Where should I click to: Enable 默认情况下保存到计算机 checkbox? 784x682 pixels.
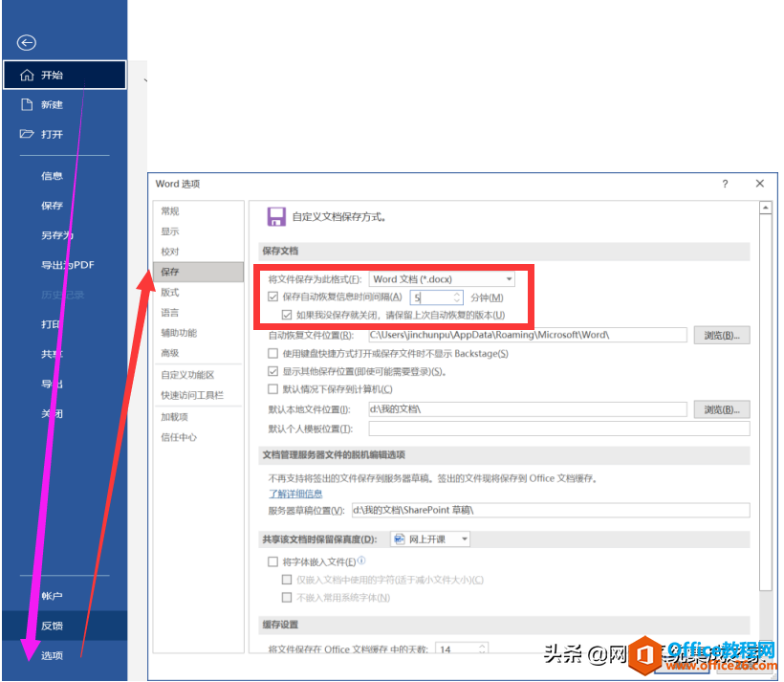tap(273, 388)
